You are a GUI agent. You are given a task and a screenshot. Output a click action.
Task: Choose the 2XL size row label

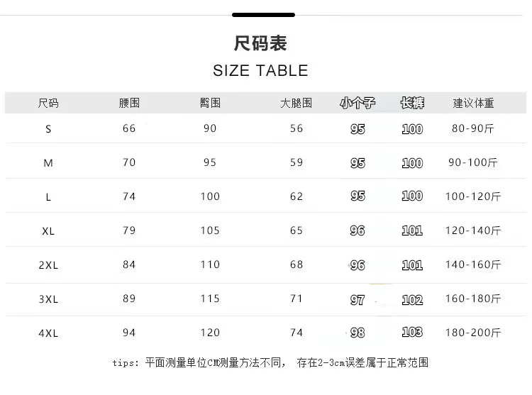48,265
